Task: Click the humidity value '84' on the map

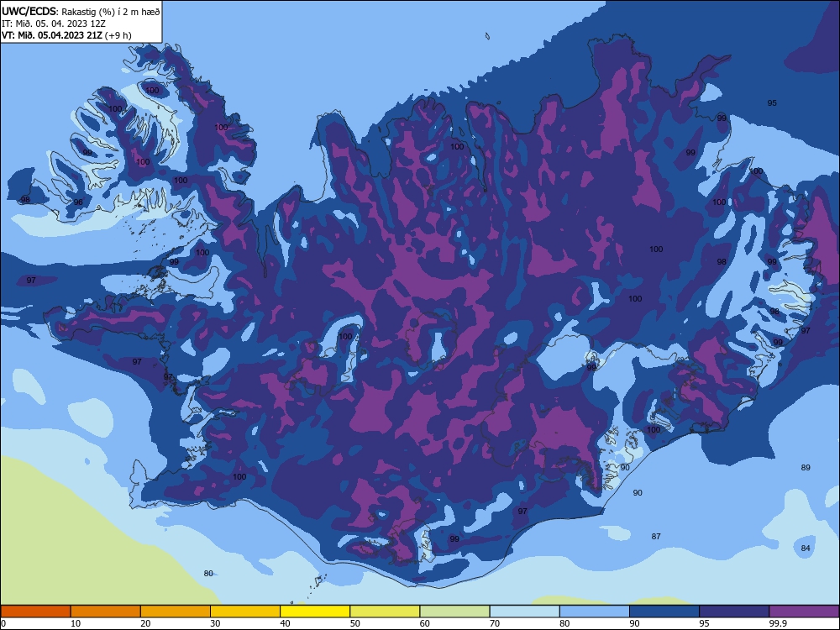Action: 806,548
